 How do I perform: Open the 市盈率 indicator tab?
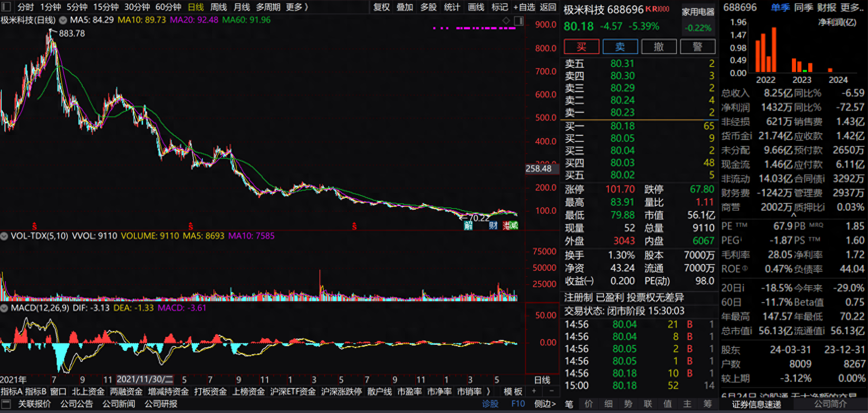click(x=409, y=391)
